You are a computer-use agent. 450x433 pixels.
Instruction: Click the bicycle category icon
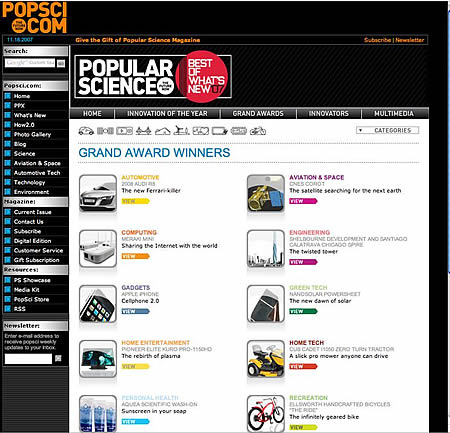pyautogui.click(x=258, y=131)
